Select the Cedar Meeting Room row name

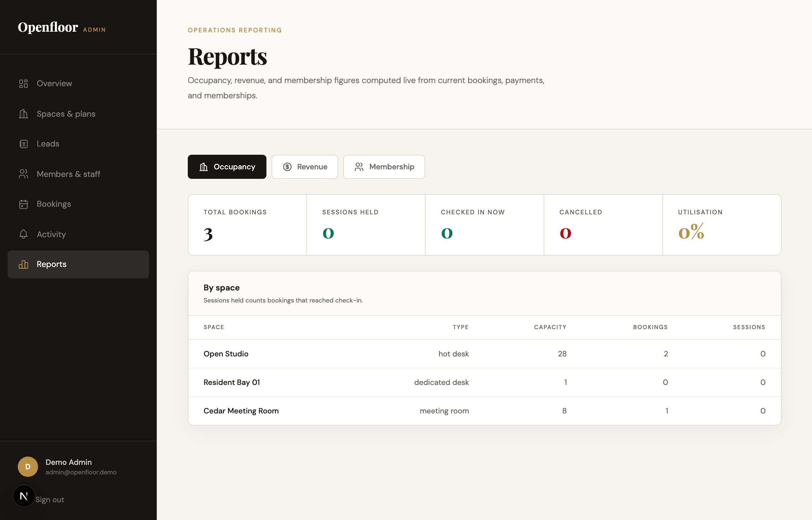click(x=241, y=411)
